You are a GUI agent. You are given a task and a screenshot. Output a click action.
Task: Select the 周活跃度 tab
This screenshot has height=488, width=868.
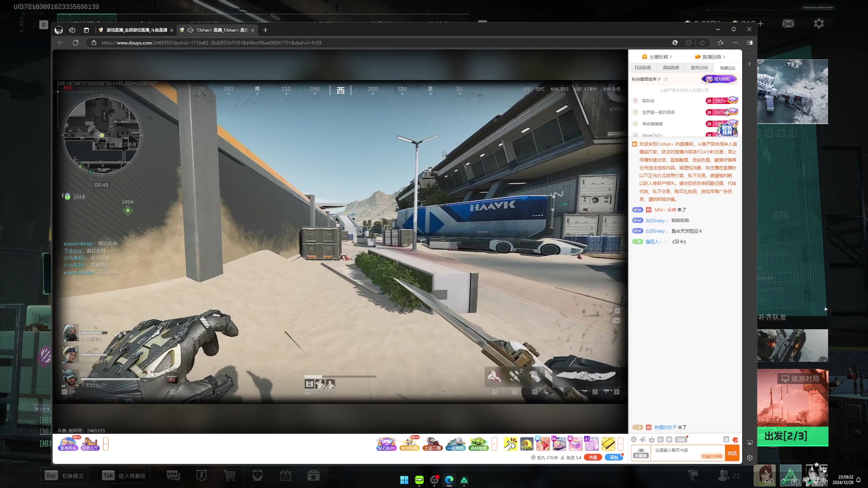click(671, 68)
